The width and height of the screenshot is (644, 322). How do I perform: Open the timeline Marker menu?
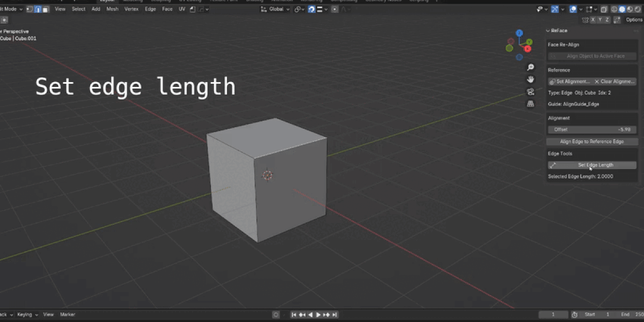pyautogui.click(x=68, y=314)
